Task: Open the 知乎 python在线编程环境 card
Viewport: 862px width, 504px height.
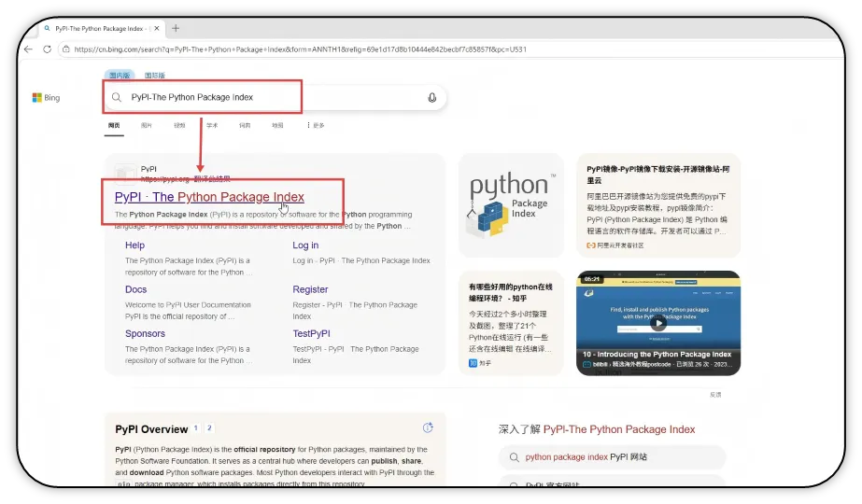Action: (511, 323)
